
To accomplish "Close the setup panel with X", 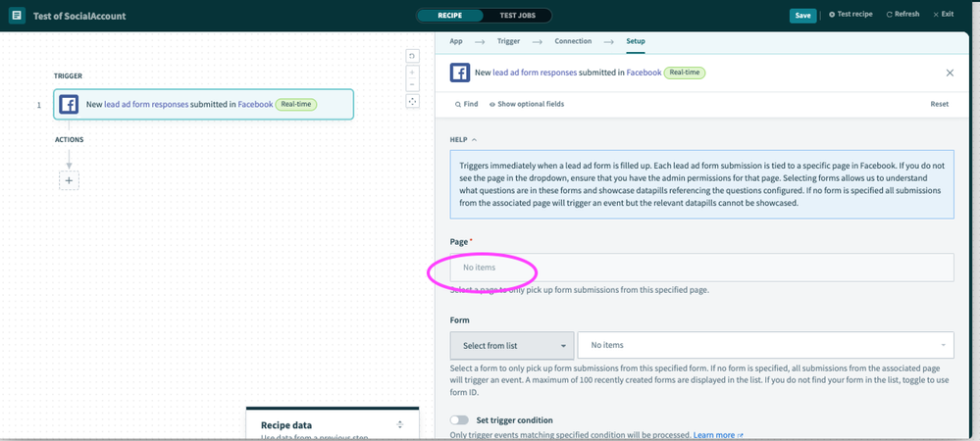I will pos(950,73).
